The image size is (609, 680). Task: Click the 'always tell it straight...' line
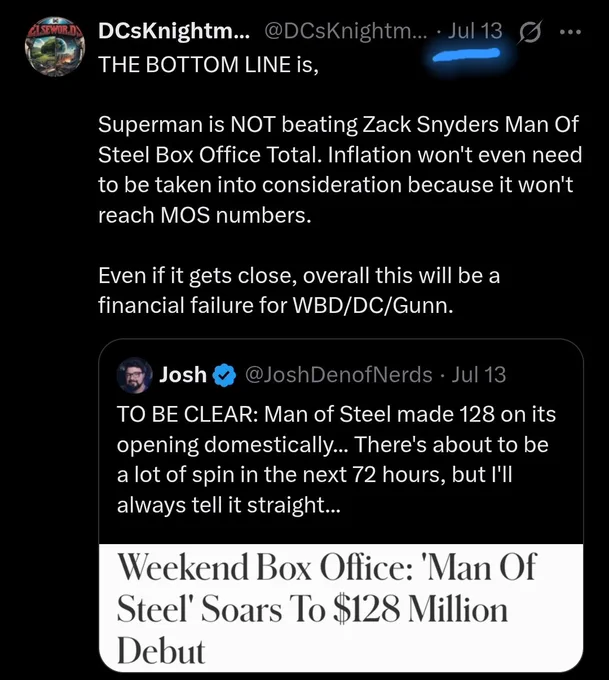(229, 505)
